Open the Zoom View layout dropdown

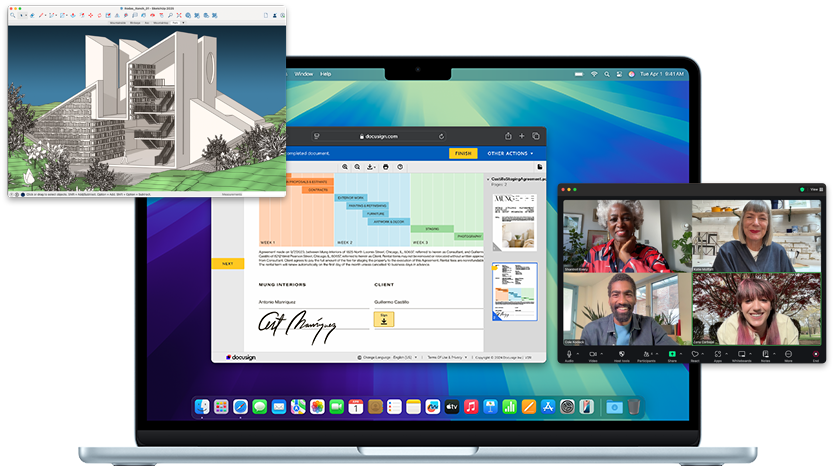815,189
